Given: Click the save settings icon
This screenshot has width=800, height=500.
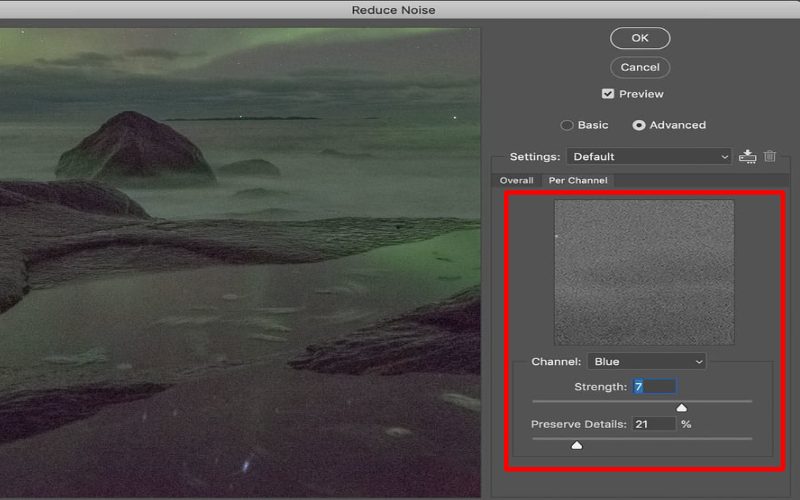Looking at the screenshot, I should (747, 156).
